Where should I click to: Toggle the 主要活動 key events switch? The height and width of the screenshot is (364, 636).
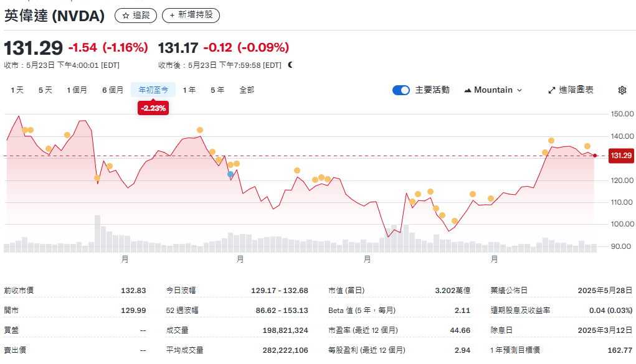coord(401,90)
